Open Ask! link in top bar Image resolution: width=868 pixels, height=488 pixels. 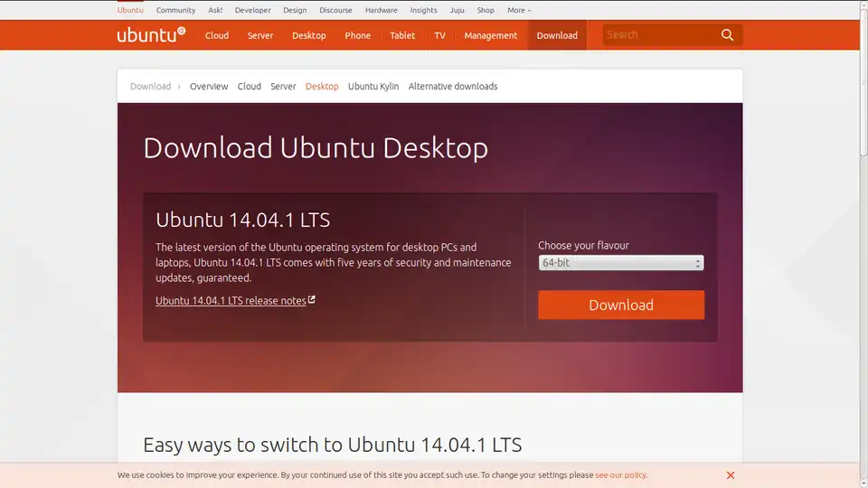click(x=215, y=10)
